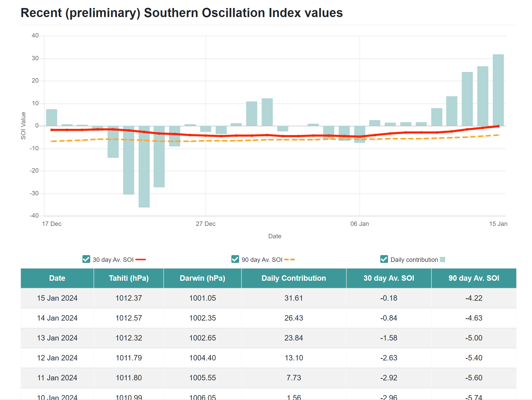The image size is (532, 400).
Task: Click the 90 day Av. SOI column header
Action: [474, 278]
